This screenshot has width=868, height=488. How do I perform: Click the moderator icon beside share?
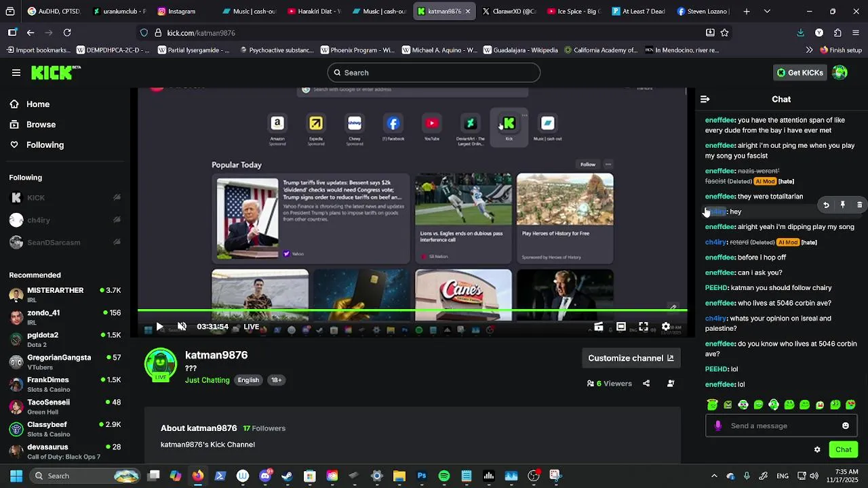pyautogui.click(x=671, y=384)
